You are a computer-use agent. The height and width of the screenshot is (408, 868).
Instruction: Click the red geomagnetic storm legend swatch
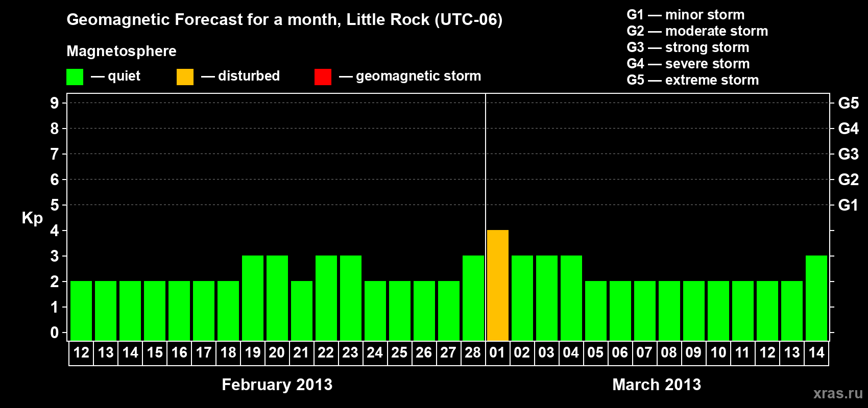[323, 77]
